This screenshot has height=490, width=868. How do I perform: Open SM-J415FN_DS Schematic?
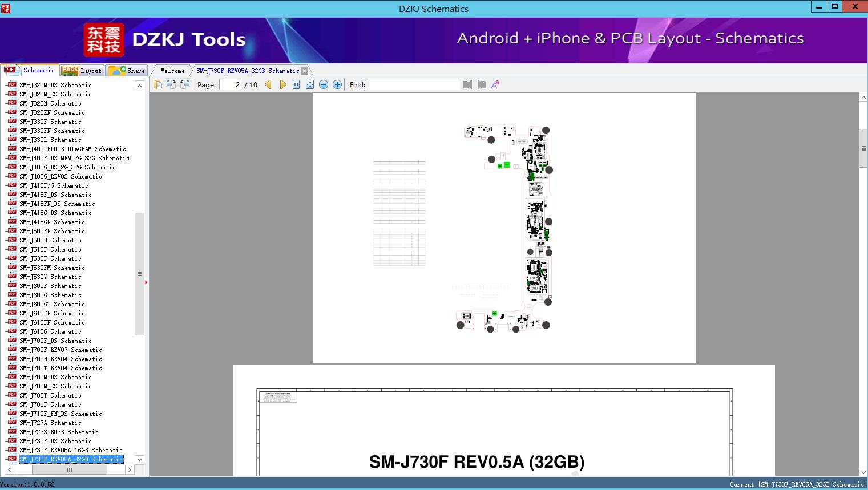click(57, 204)
